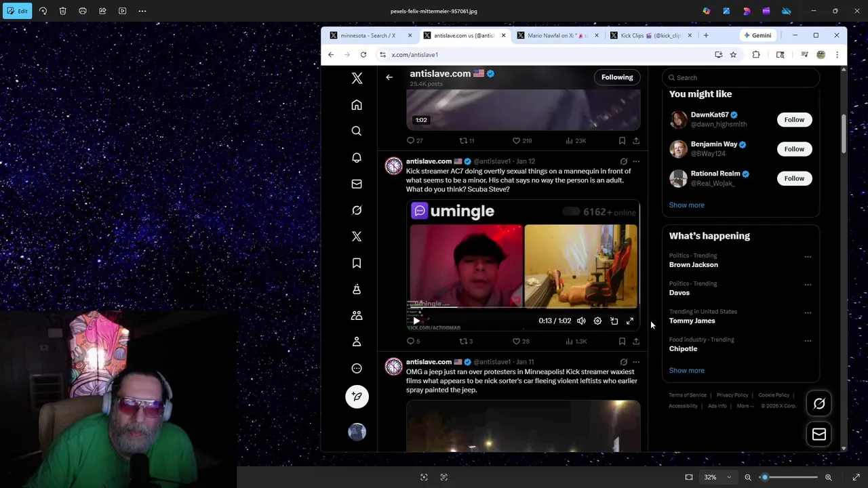Open Designer icon in Photos title bar
The height and width of the screenshot is (488, 868).
(x=747, y=11)
